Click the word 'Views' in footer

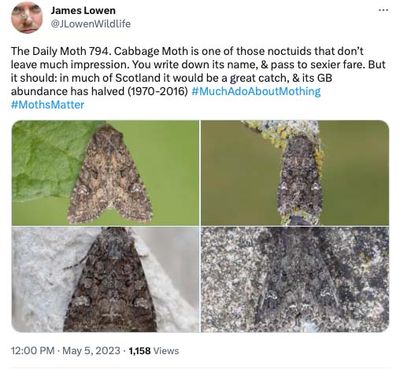point(166,351)
